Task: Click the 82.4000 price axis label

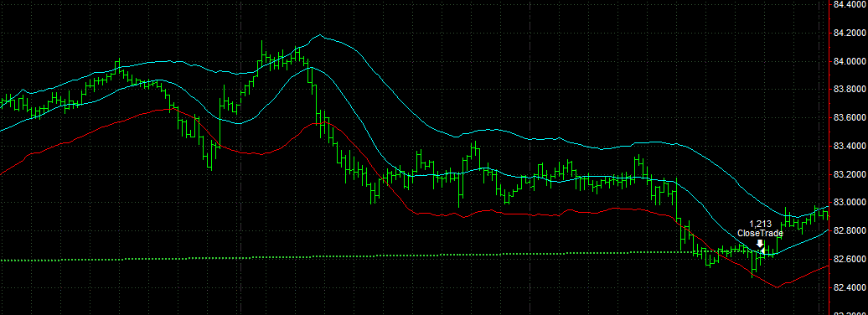Action: 850,288
